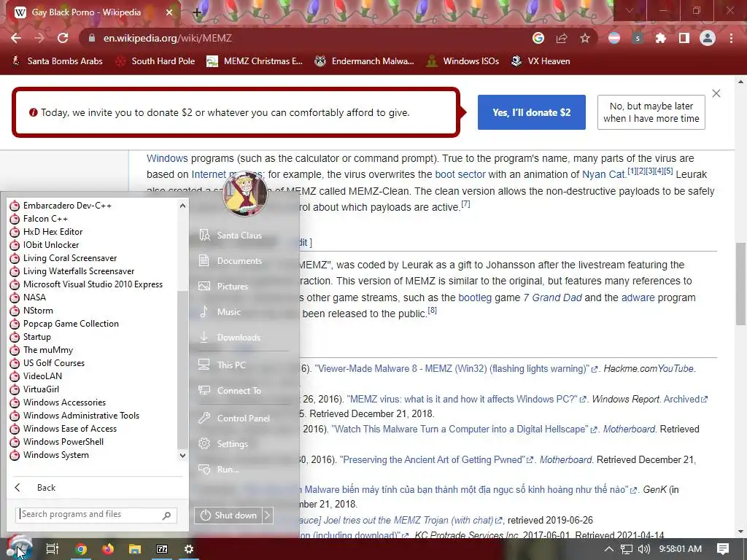
Task: Click the search magnifier icon in start menu
Action: tap(167, 516)
